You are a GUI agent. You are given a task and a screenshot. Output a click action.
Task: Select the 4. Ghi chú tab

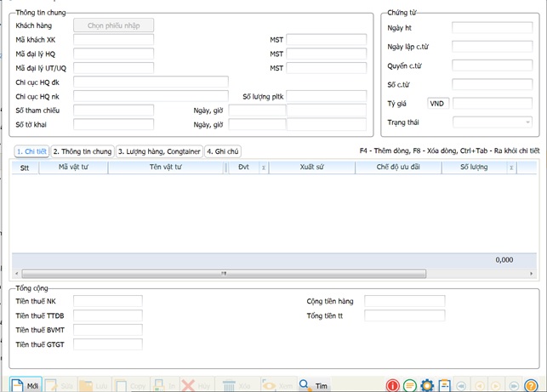coord(222,151)
